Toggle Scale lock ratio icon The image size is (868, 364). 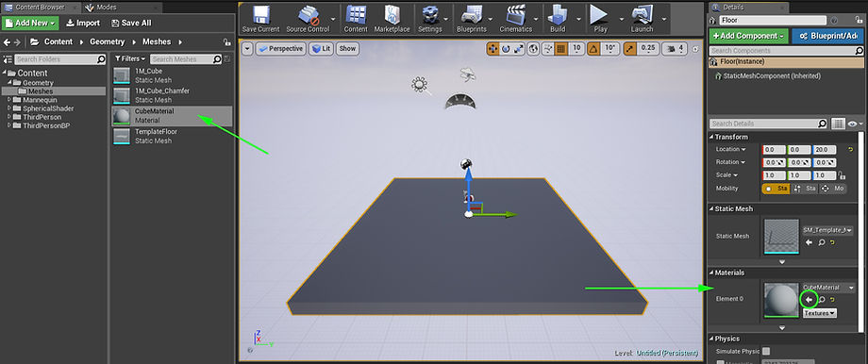click(x=842, y=175)
